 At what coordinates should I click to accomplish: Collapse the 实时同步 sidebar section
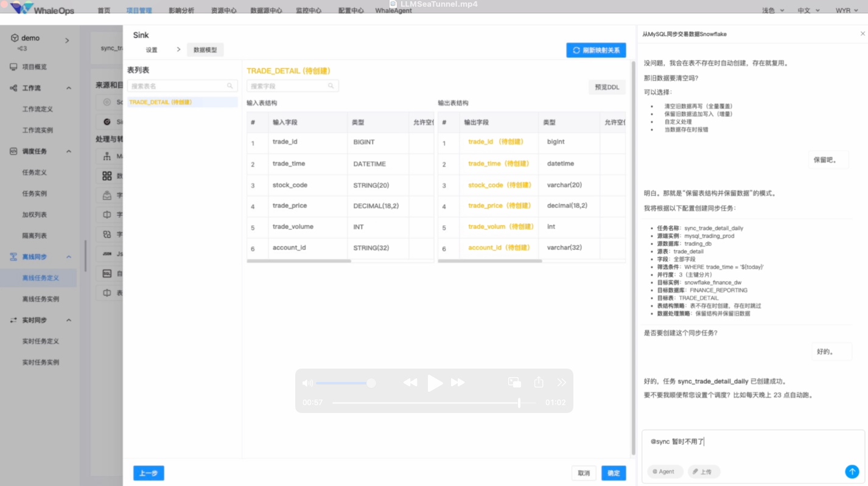(x=69, y=320)
